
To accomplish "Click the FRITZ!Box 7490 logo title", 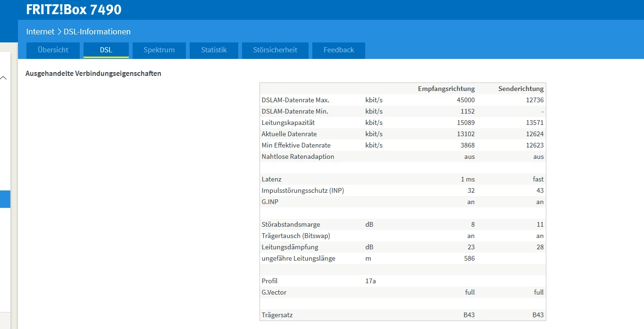I will (74, 9).
